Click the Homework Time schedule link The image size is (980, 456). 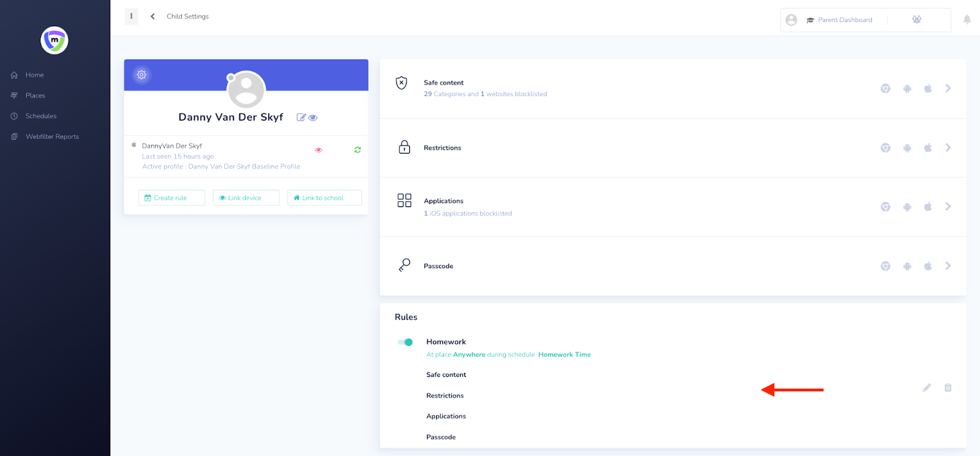pyautogui.click(x=565, y=355)
